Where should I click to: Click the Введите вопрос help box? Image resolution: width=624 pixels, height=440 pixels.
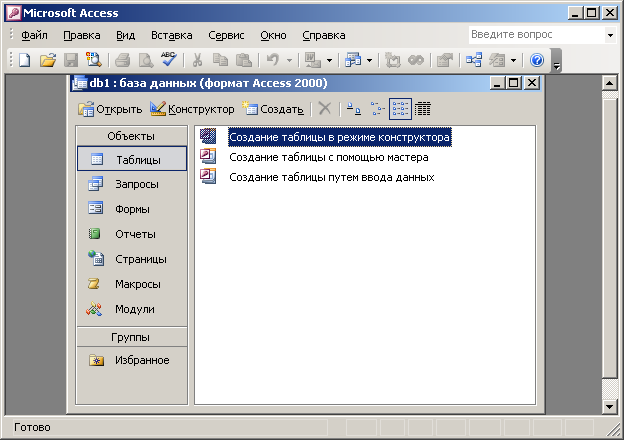coord(536,35)
